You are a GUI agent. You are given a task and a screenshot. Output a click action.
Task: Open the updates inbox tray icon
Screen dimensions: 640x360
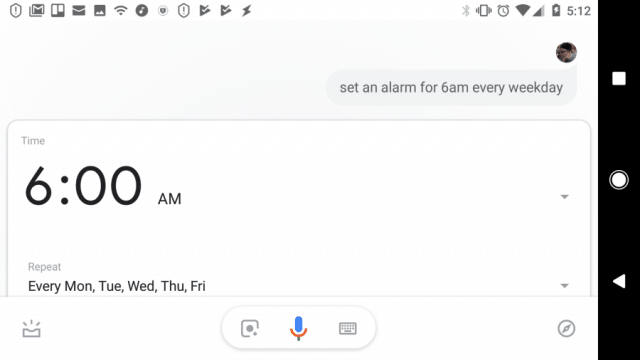[x=31, y=329]
